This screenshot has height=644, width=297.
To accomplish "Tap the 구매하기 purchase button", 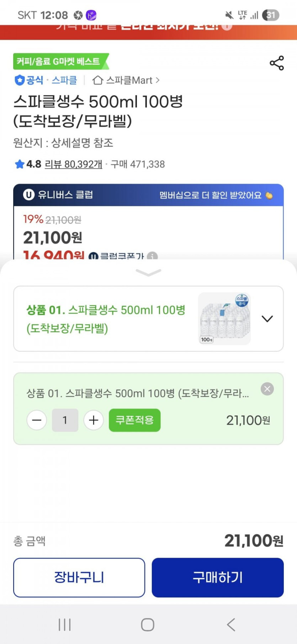I will pos(218,577).
